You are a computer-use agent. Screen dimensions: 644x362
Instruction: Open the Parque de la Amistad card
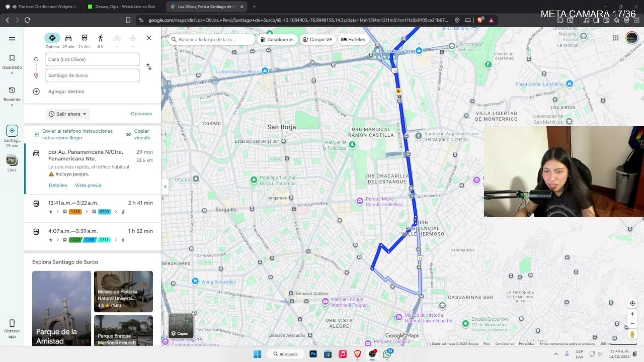[x=62, y=308]
